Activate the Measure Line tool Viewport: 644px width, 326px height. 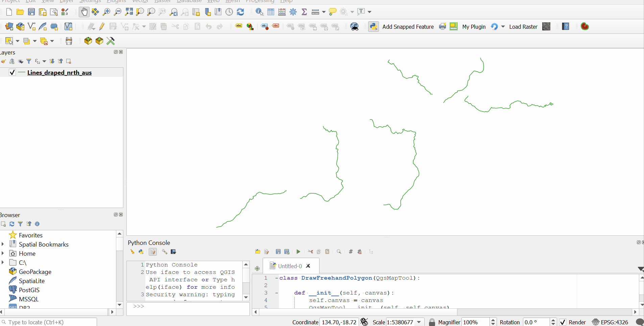point(315,12)
